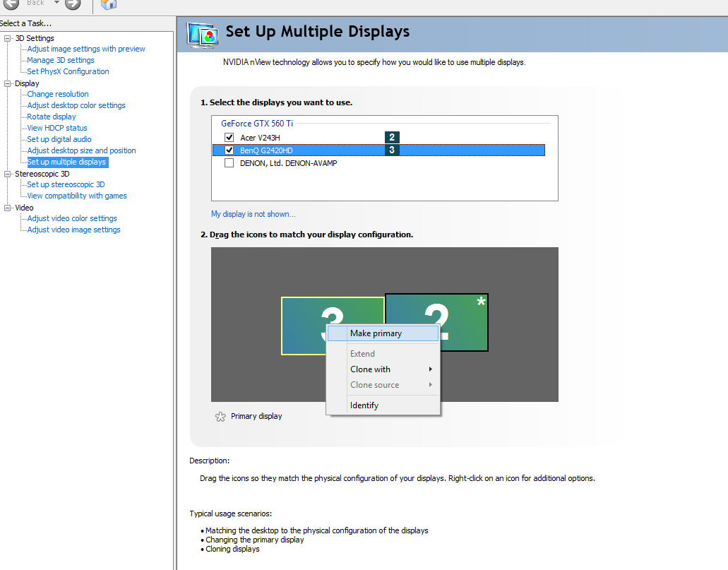Open Adjust video color settings
Screen dimensions: 728x570
tap(71, 218)
